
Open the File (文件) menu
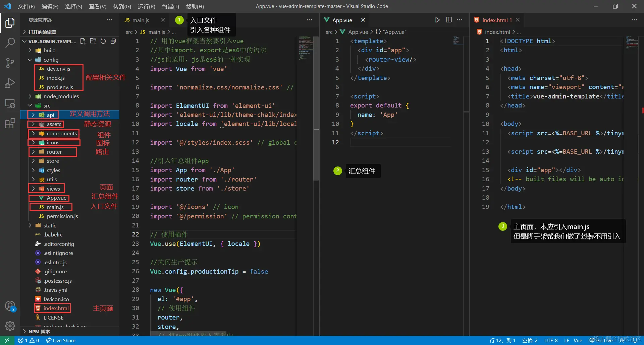pyautogui.click(x=26, y=6)
